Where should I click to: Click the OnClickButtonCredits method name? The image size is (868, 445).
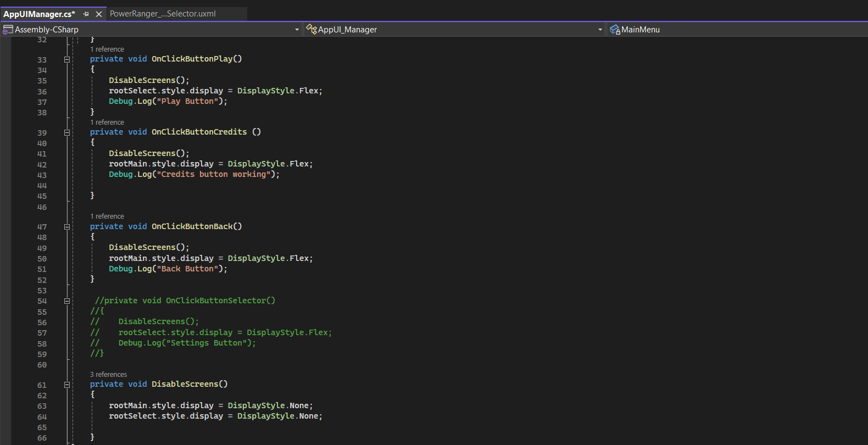coord(199,132)
